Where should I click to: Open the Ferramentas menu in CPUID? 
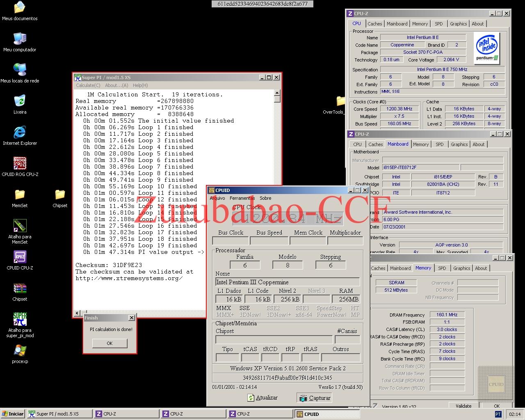[242, 198]
